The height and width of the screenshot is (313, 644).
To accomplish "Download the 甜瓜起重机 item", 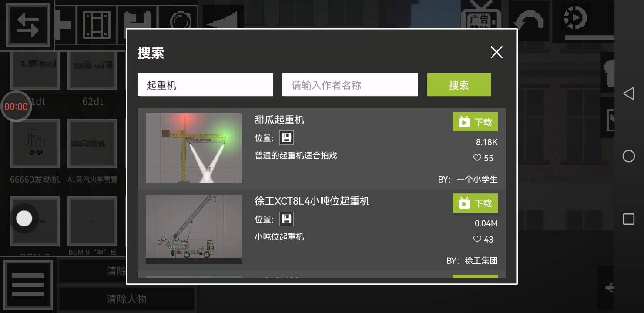I will tap(475, 122).
